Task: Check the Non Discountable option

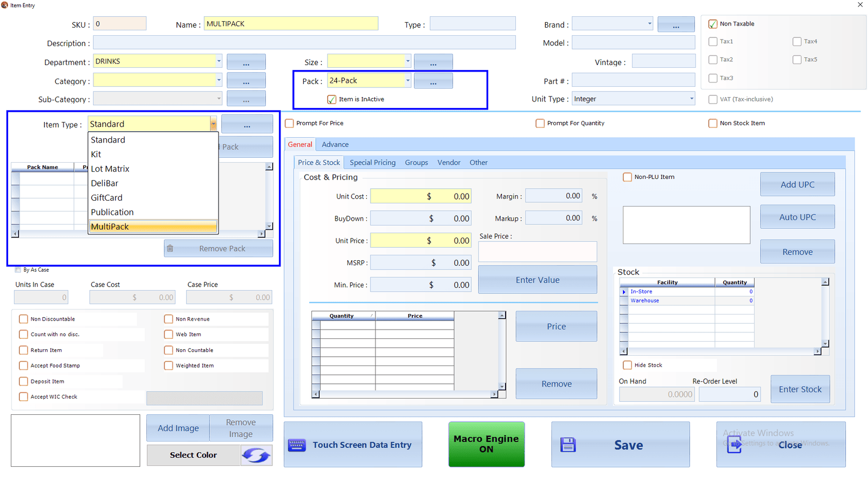Action: tap(23, 319)
